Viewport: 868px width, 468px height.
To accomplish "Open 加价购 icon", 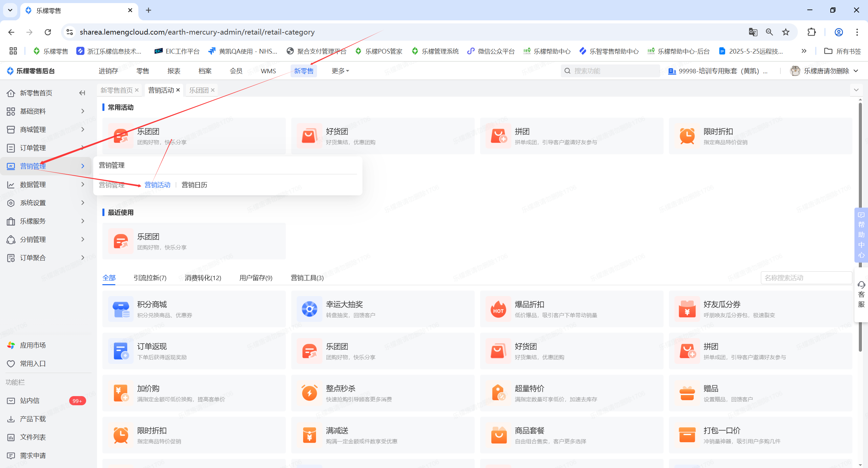I will [x=121, y=393].
